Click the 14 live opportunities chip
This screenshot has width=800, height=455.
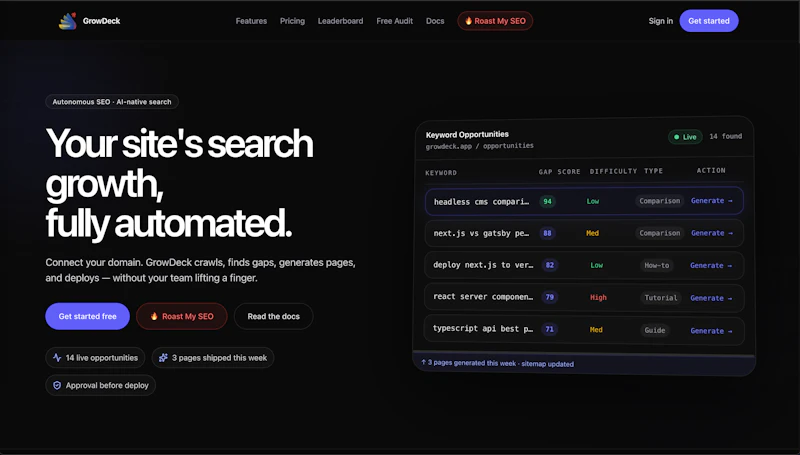(95, 358)
